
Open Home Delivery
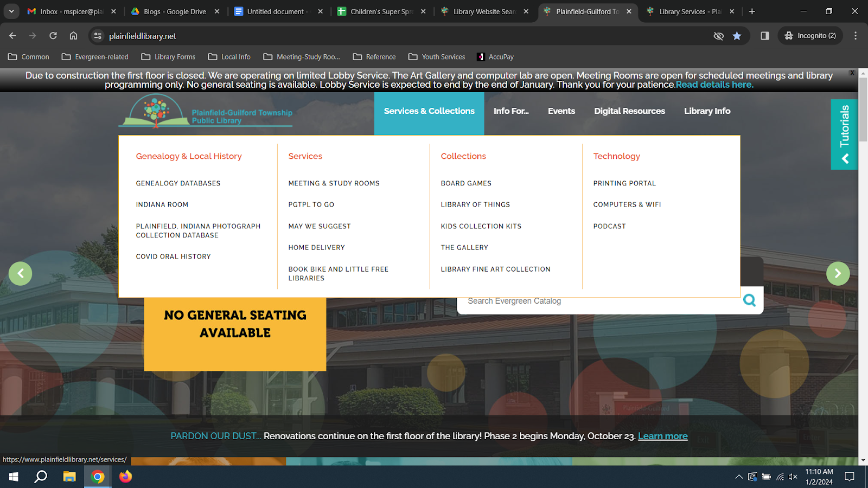316,248
